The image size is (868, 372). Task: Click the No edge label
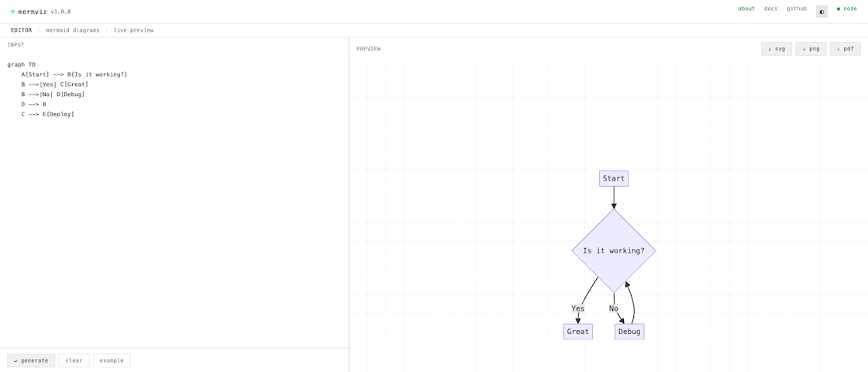(613, 308)
